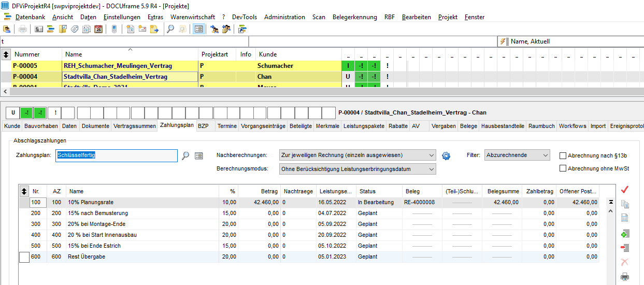Click the calculator sheet icon beside payment table
This screenshot has width=644, height=285.
(625, 218)
